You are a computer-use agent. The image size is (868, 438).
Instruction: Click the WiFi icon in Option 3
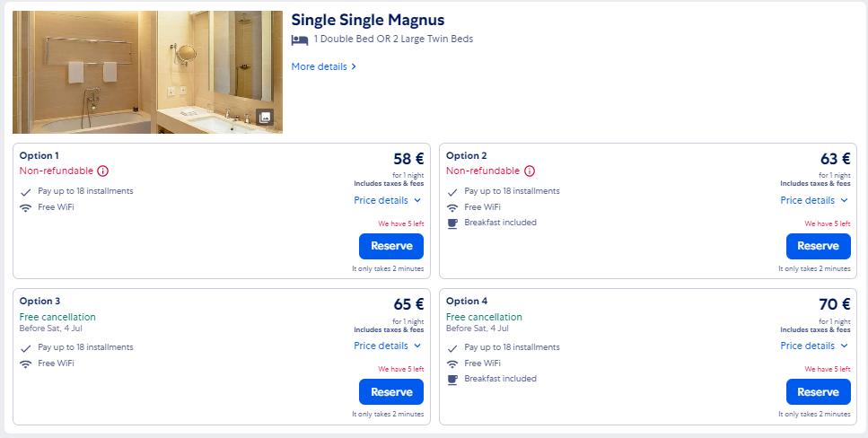25,364
